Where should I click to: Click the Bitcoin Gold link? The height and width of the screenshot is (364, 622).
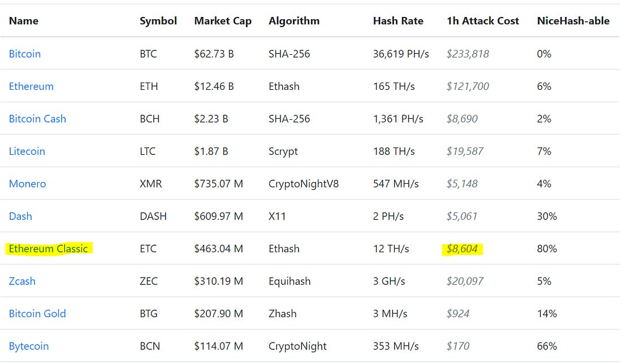(x=37, y=314)
